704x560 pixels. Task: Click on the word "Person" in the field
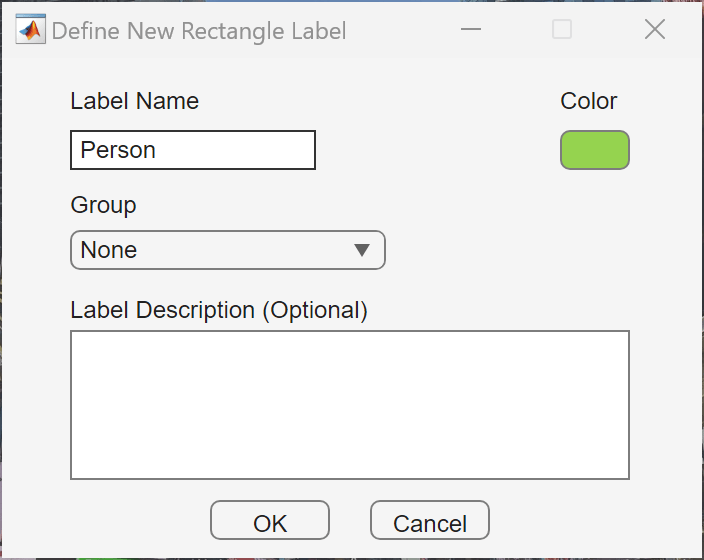pyautogui.click(x=118, y=150)
